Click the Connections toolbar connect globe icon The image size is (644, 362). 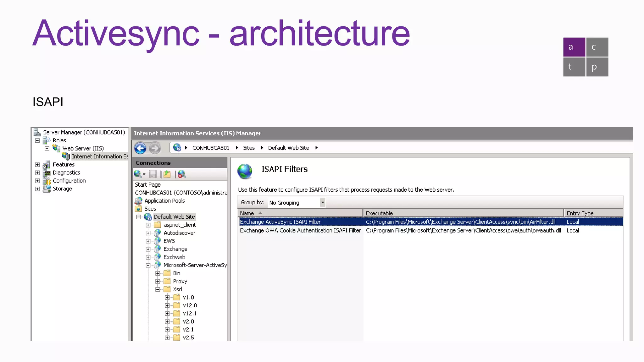tap(137, 174)
